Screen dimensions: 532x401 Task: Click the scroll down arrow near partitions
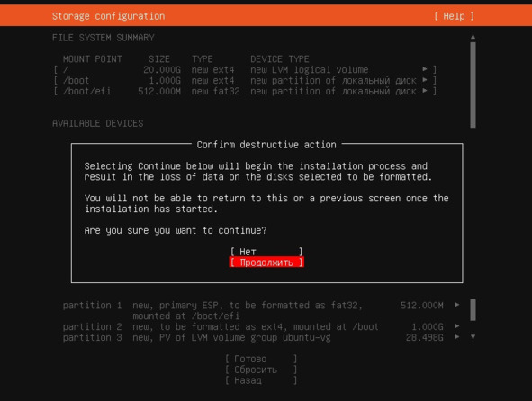[x=473, y=337]
